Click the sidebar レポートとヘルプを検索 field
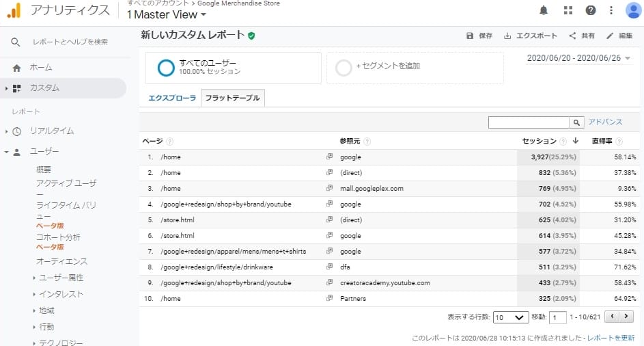The image size is (644, 346). 70,42
